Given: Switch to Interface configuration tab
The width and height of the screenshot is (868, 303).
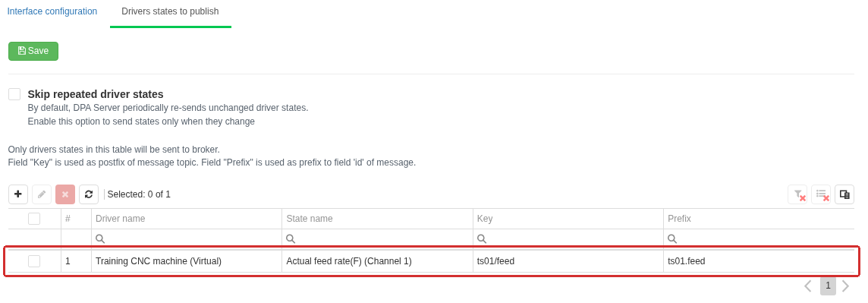Looking at the screenshot, I should (52, 11).
